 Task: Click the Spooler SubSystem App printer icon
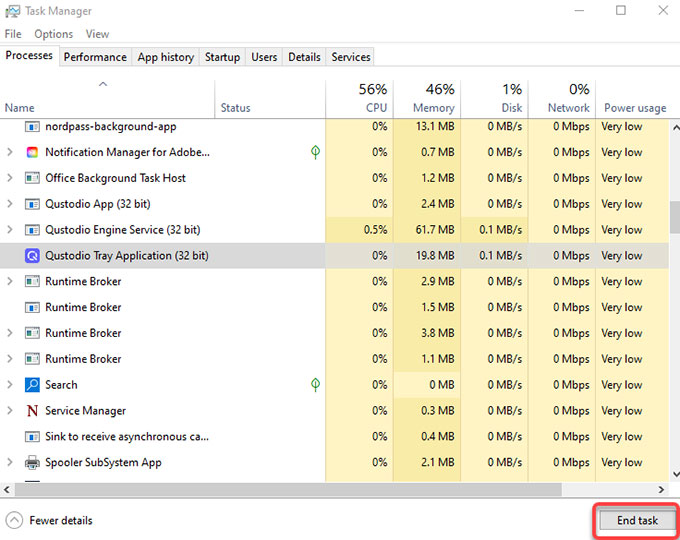pyautogui.click(x=32, y=462)
